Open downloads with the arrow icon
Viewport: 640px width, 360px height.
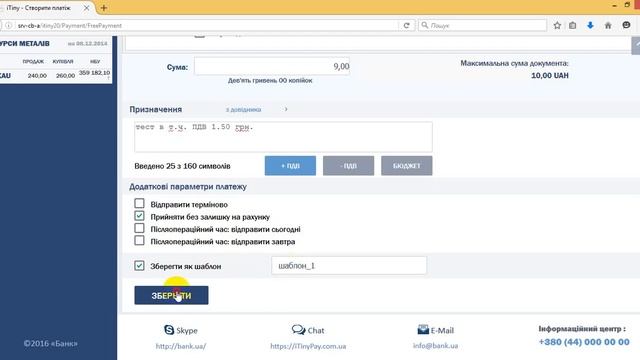point(590,25)
